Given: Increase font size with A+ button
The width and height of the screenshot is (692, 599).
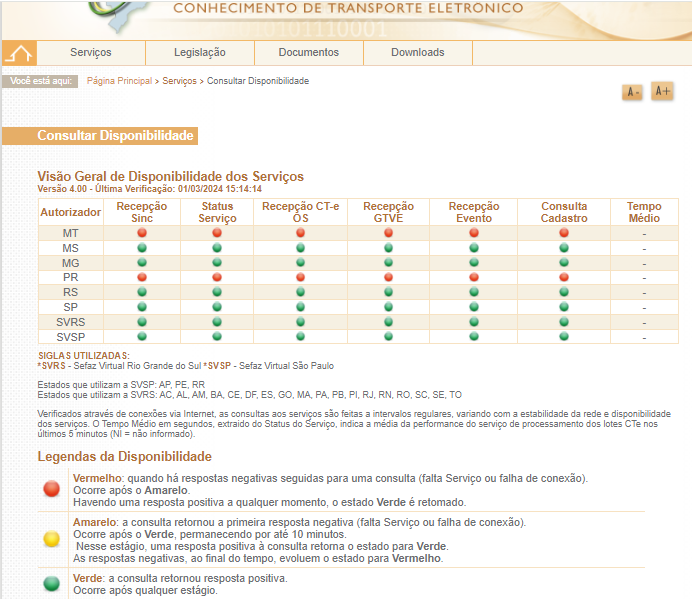Looking at the screenshot, I should pos(662,91).
